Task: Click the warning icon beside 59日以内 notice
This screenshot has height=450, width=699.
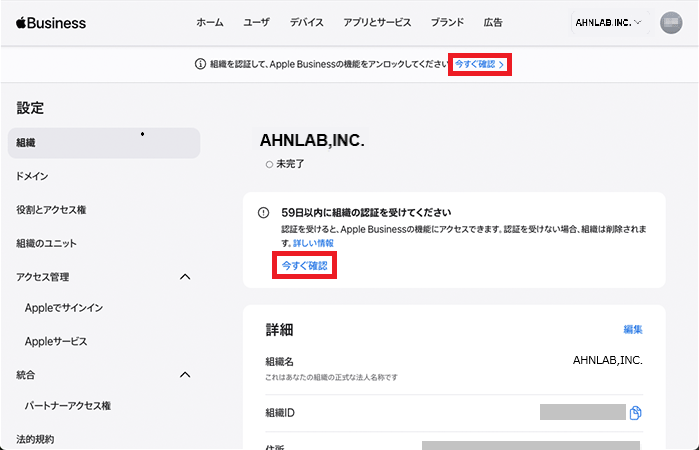Action: (263, 213)
